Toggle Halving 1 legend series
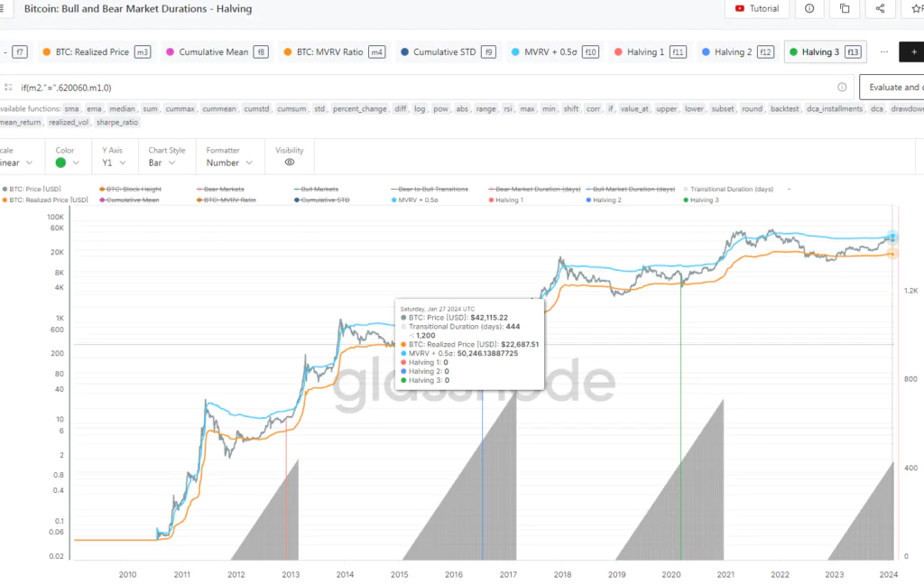The image size is (924, 585). point(505,200)
